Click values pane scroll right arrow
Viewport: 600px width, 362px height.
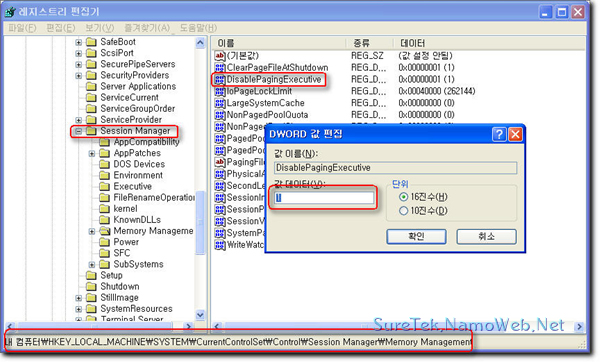tap(579, 326)
